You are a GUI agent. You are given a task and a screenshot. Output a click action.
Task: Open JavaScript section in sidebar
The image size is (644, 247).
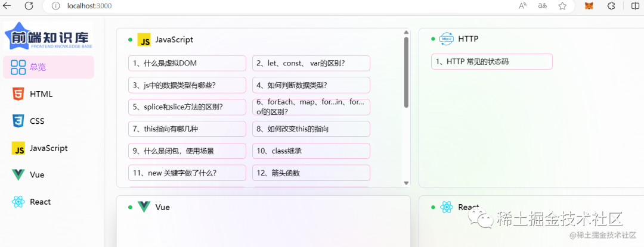48,148
